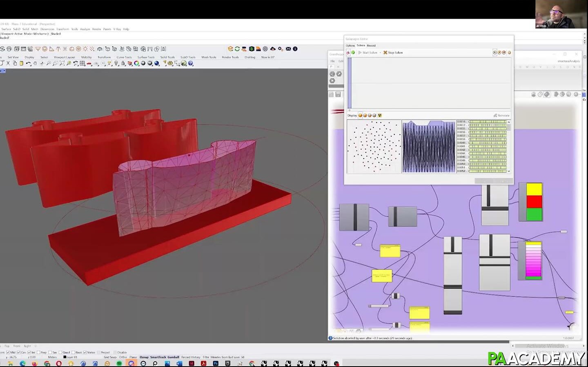Toggle the Vertex osnap checkbox
Screen dimensions: 588x367
click(x=85, y=352)
